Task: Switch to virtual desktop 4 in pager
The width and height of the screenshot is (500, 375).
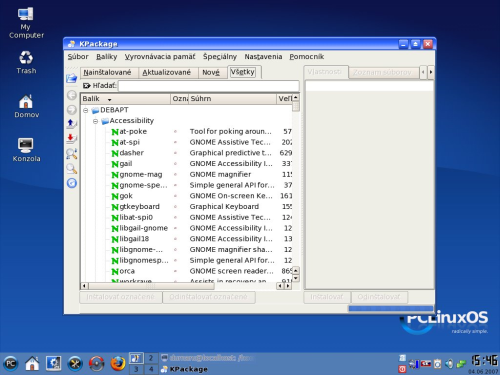Action: tap(151, 369)
